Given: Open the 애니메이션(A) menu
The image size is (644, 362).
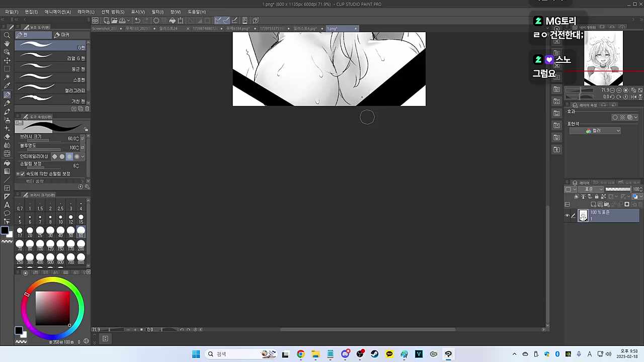Looking at the screenshot, I should click(58, 12).
